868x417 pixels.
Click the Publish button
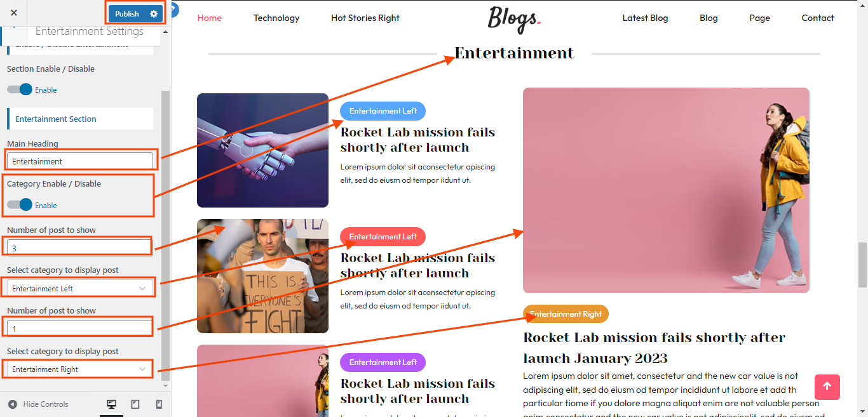click(x=127, y=14)
